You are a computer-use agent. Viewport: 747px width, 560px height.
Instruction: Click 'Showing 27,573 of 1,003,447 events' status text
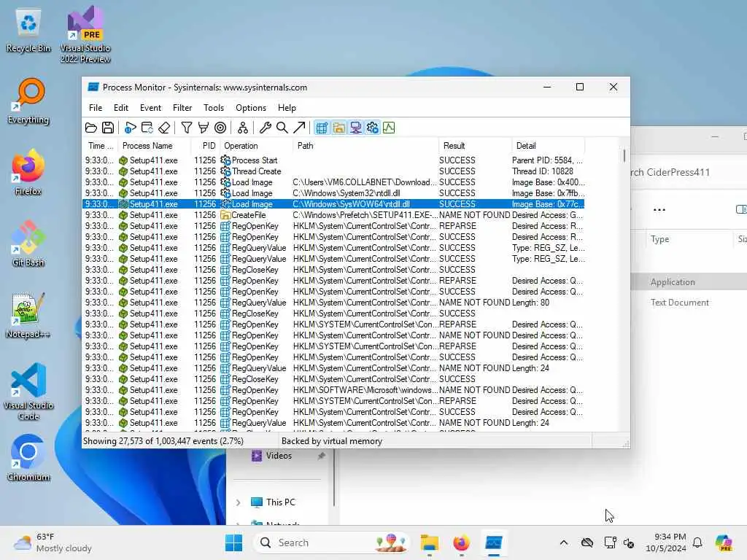pos(163,441)
